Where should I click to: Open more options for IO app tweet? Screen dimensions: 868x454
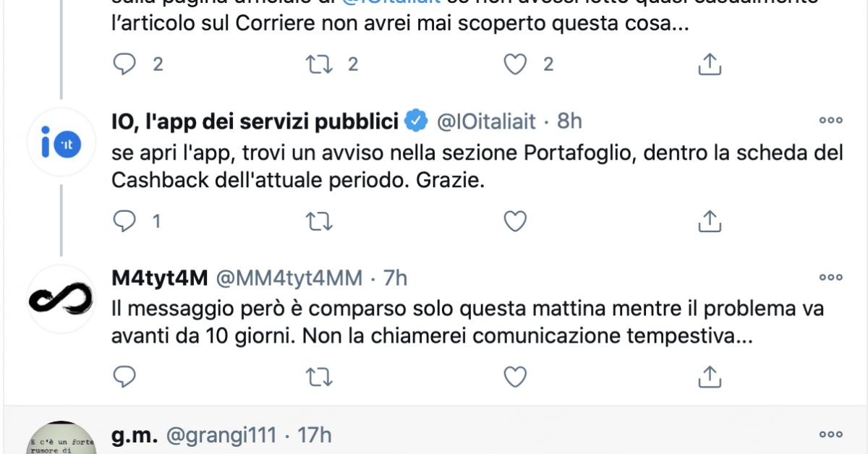coord(830,121)
